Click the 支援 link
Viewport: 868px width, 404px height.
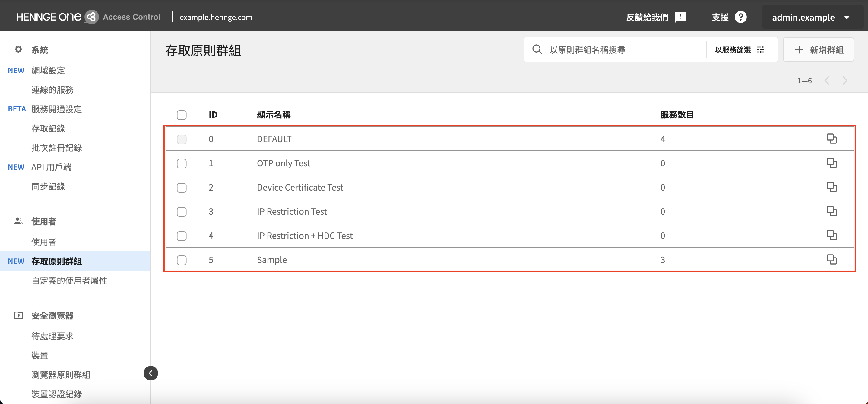pos(720,17)
